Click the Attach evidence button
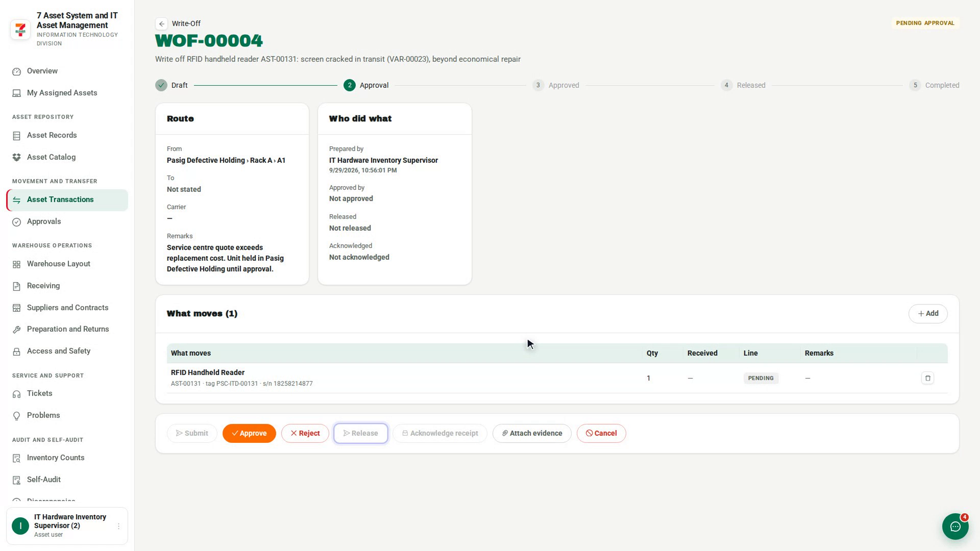 [x=532, y=433]
